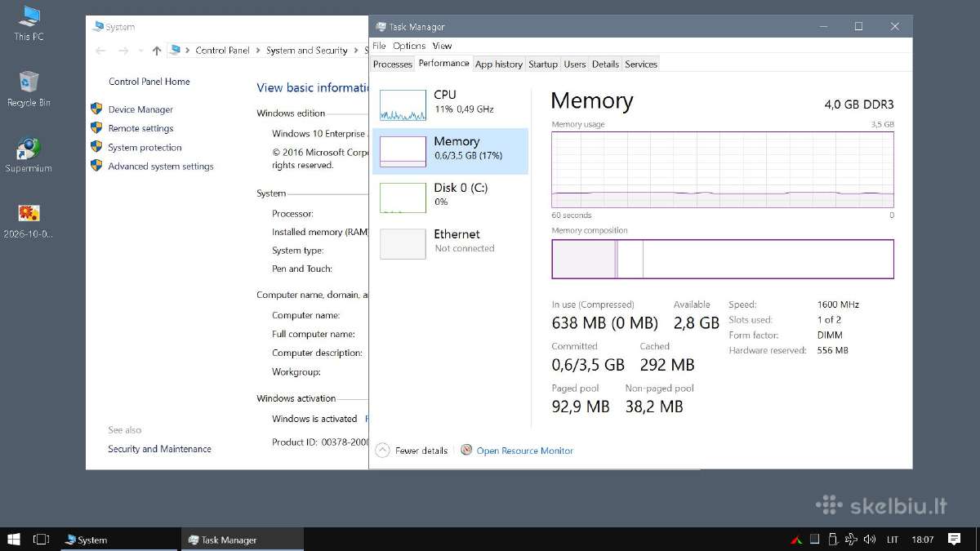
Task: Open the This PC desktop icon
Action: (29, 24)
